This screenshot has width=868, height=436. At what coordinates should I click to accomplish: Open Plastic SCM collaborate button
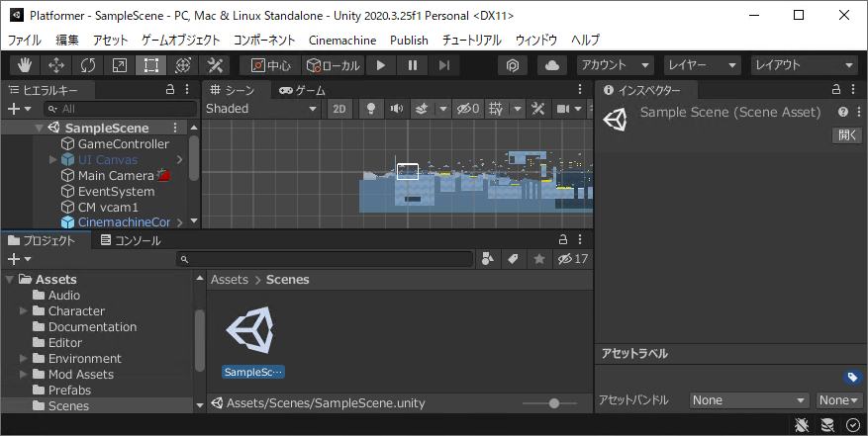coord(513,65)
